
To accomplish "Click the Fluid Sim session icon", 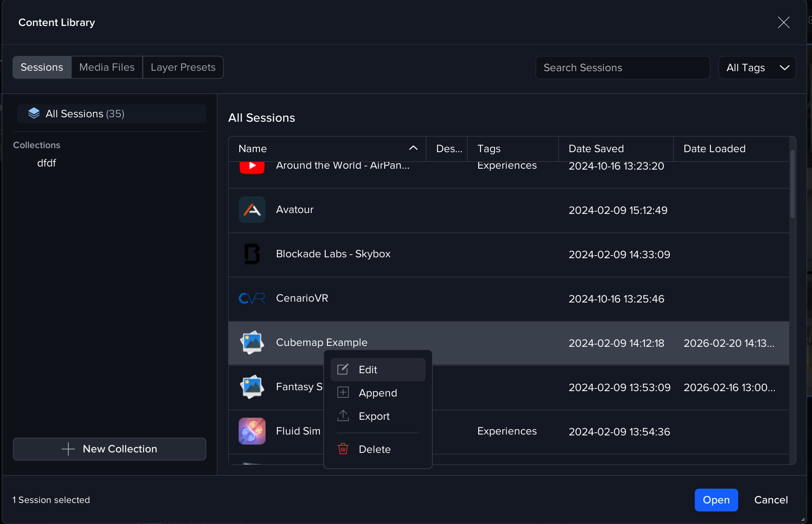I will 252,431.
